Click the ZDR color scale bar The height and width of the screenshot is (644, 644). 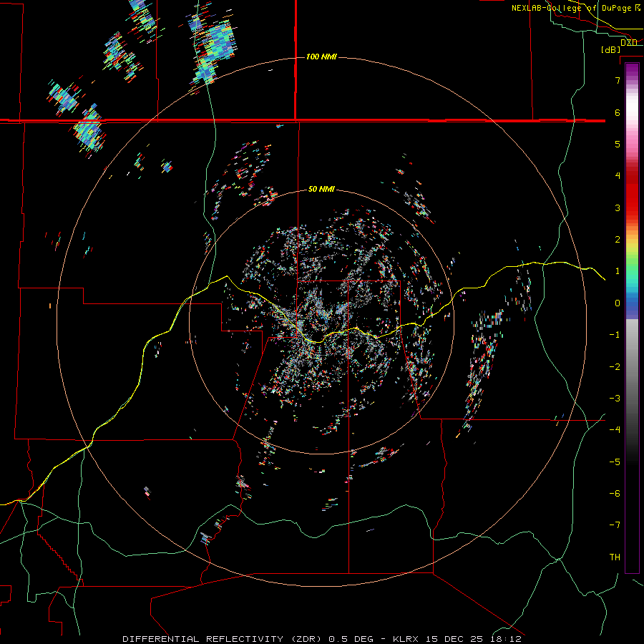pos(632,318)
